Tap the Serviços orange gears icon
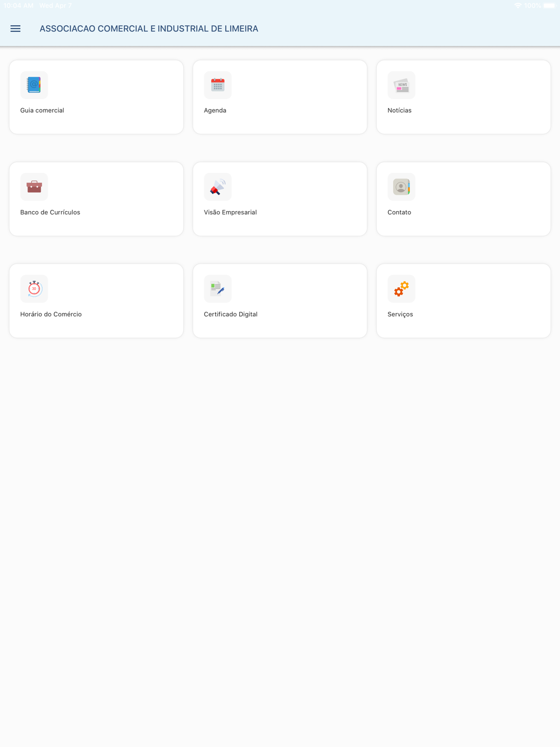 click(402, 289)
